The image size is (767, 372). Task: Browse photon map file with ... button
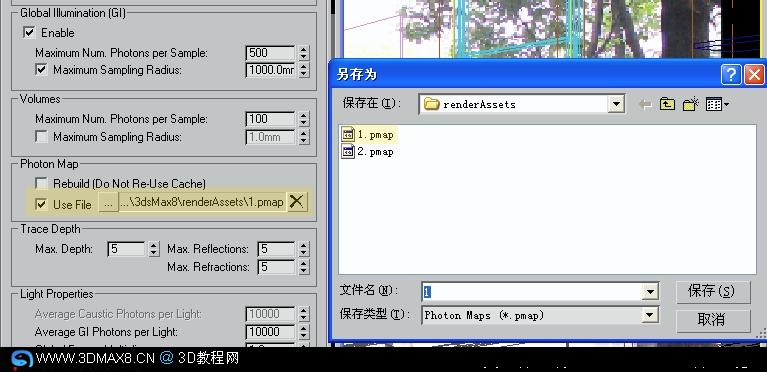tap(109, 203)
